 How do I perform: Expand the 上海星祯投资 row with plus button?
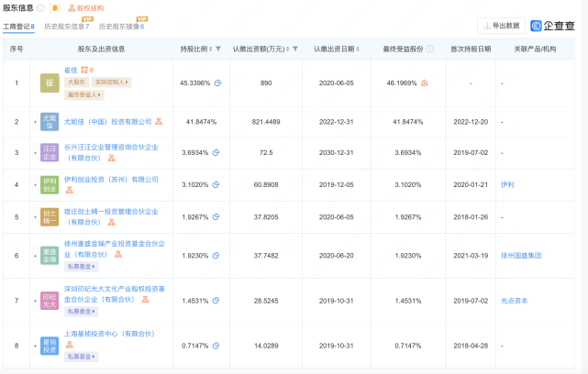[35, 346]
